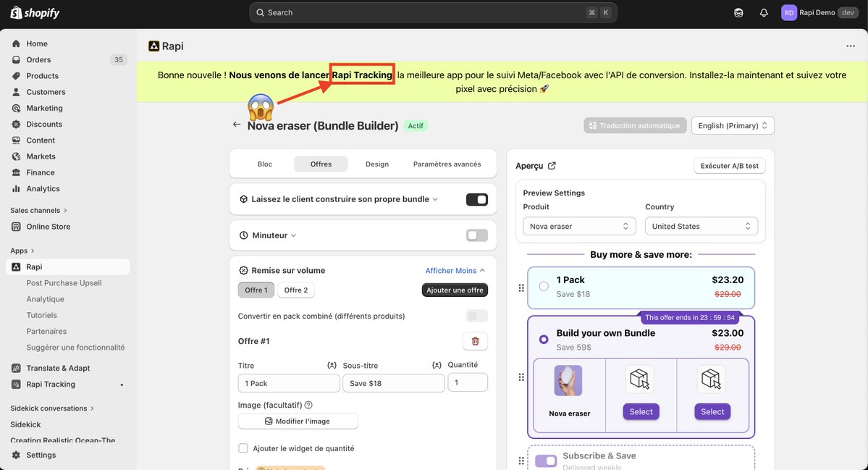Click the Select button in the middle bundle slot
The width and height of the screenshot is (868, 470).
click(641, 412)
